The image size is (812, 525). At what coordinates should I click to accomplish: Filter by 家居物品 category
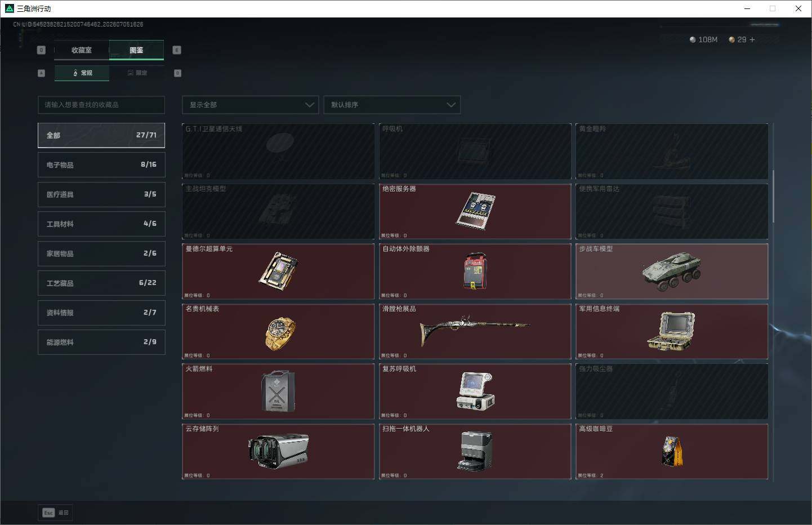(x=101, y=253)
